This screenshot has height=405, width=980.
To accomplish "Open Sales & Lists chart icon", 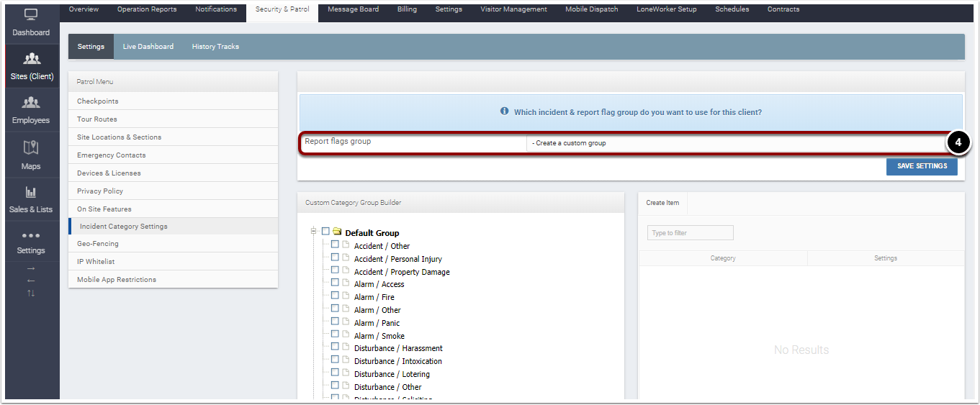I will 30,192.
